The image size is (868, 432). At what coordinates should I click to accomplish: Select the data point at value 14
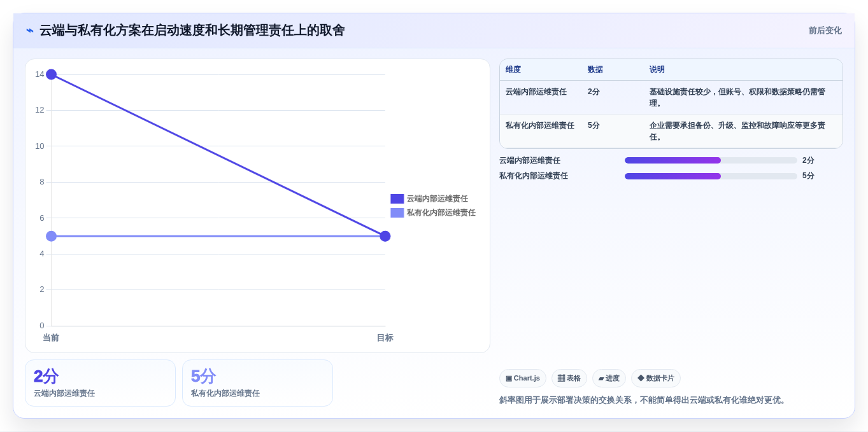(x=52, y=74)
